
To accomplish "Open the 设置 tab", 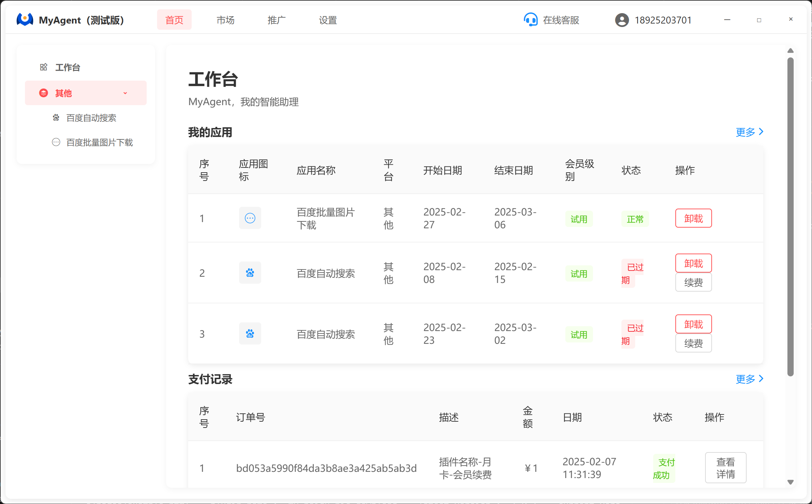I will pos(328,20).
